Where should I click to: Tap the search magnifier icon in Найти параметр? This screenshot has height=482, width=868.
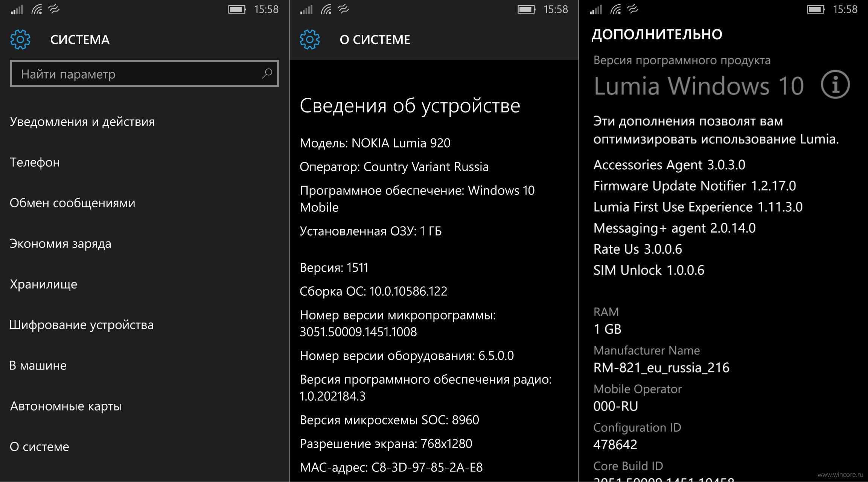click(267, 73)
